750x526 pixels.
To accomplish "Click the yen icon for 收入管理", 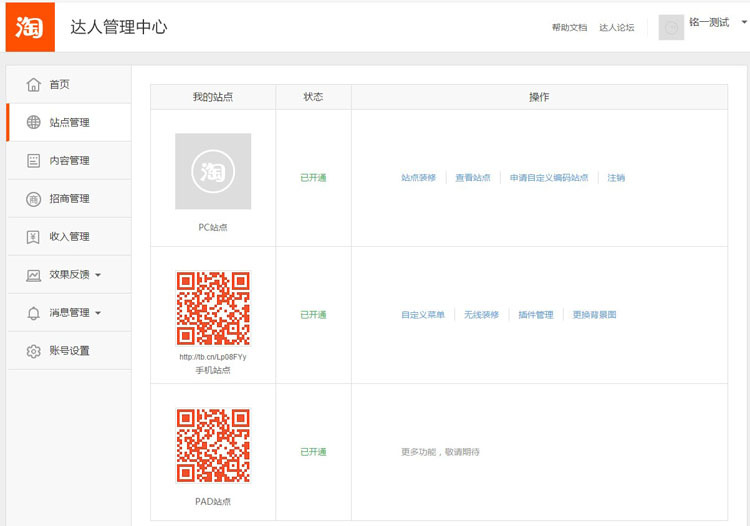I will (33, 237).
